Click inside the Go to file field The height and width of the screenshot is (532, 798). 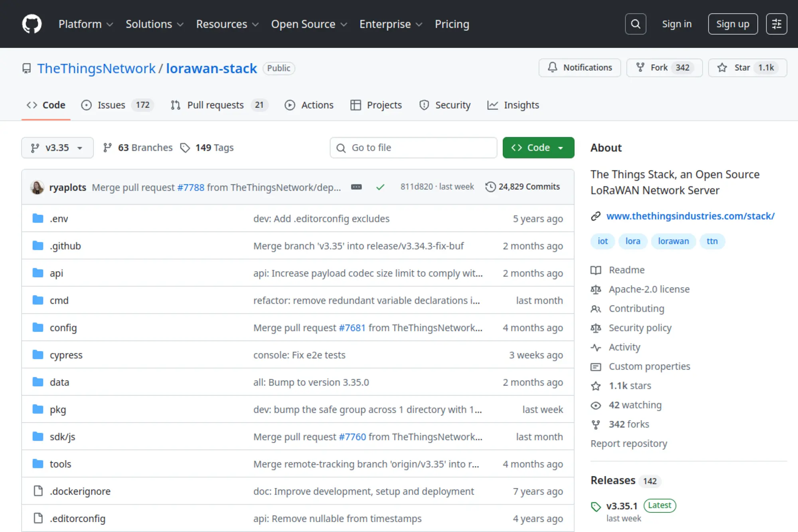coord(413,147)
